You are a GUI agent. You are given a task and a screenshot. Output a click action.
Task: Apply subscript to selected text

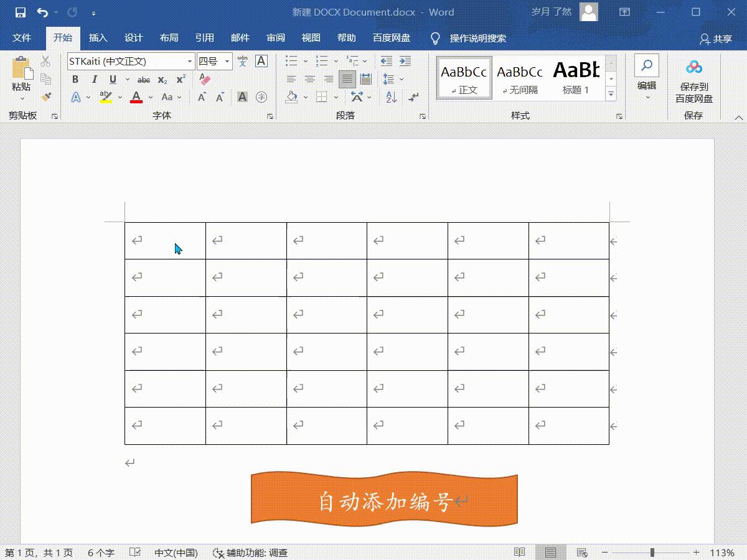coord(162,79)
